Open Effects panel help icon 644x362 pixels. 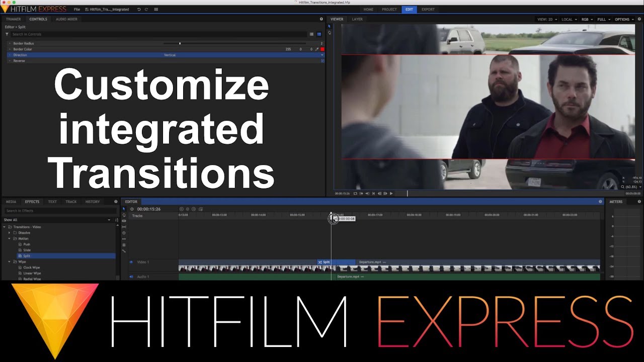click(x=116, y=202)
